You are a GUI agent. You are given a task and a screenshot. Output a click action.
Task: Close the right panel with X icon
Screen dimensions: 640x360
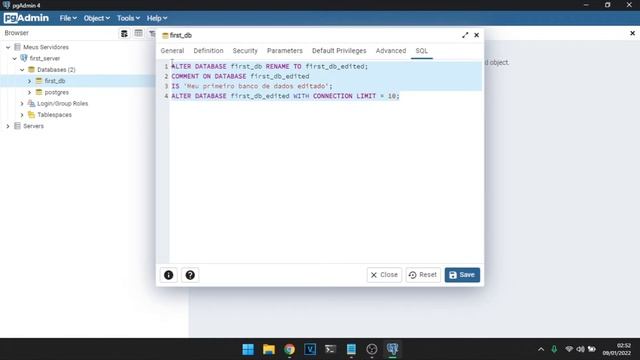[632, 33]
